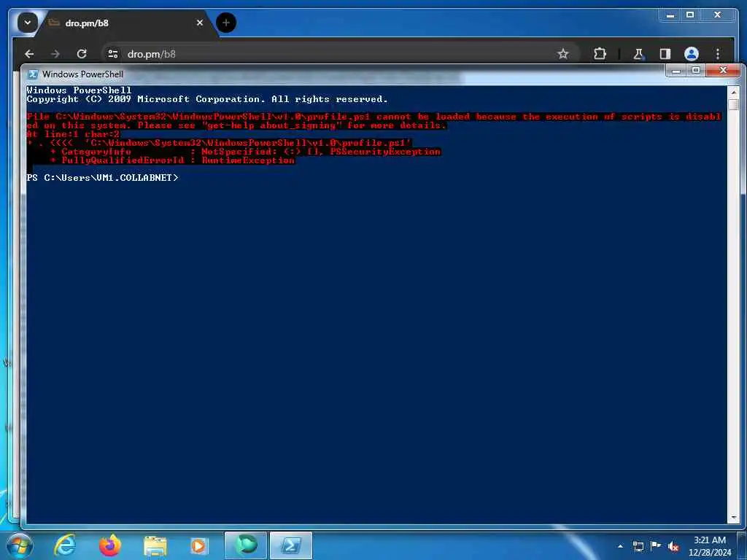
Task: Open Chrome Labs flask icon
Action: click(x=638, y=54)
